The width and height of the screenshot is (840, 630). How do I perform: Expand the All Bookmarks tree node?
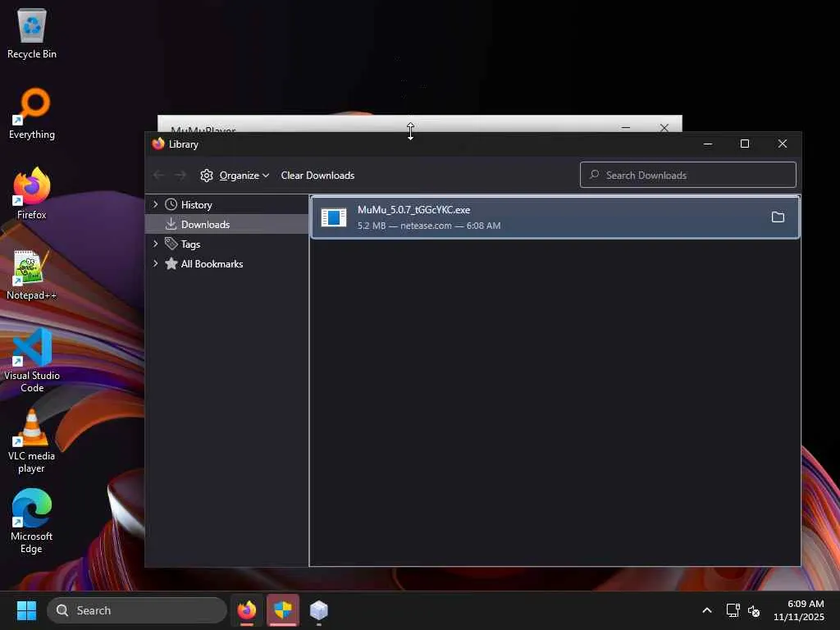point(155,263)
